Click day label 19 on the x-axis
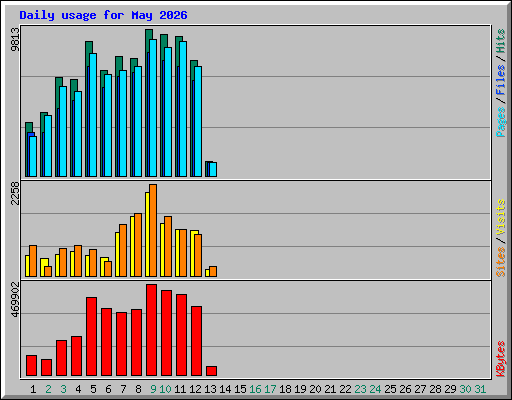The image size is (512, 400). point(300,389)
